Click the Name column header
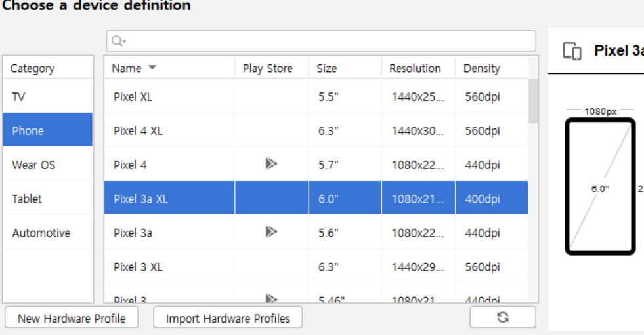Viewport: 644px width, 335px height. [169, 68]
